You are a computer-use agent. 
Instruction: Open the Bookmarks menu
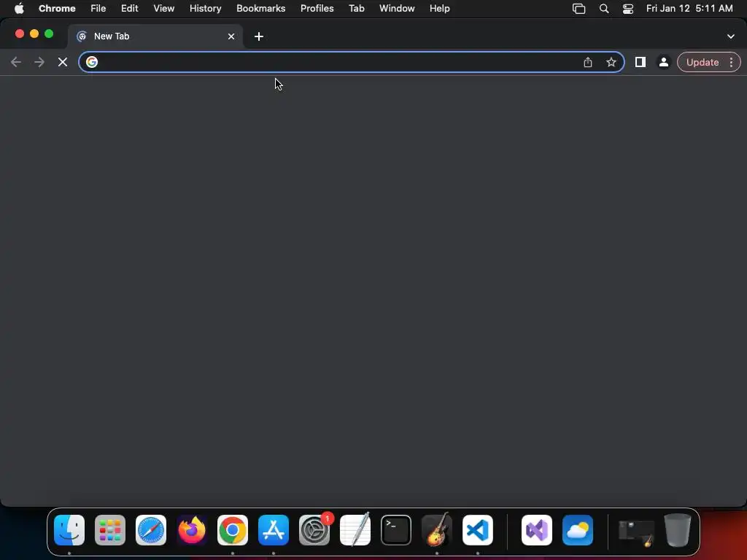(261, 9)
